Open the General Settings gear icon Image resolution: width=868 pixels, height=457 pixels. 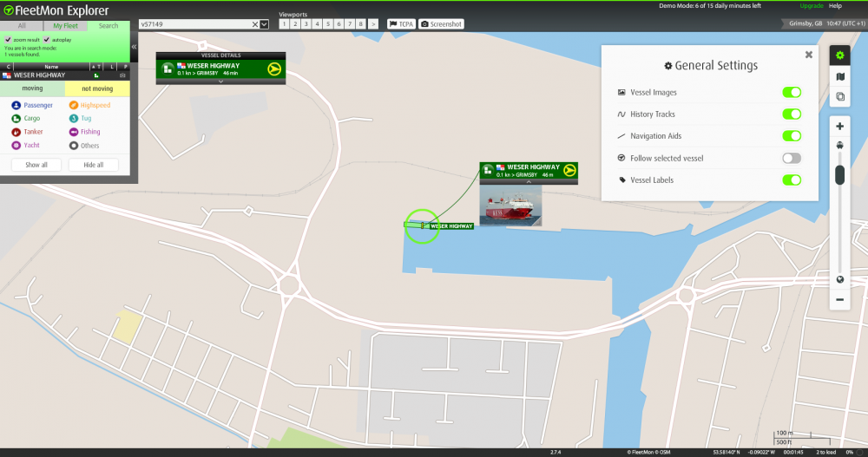(x=839, y=55)
